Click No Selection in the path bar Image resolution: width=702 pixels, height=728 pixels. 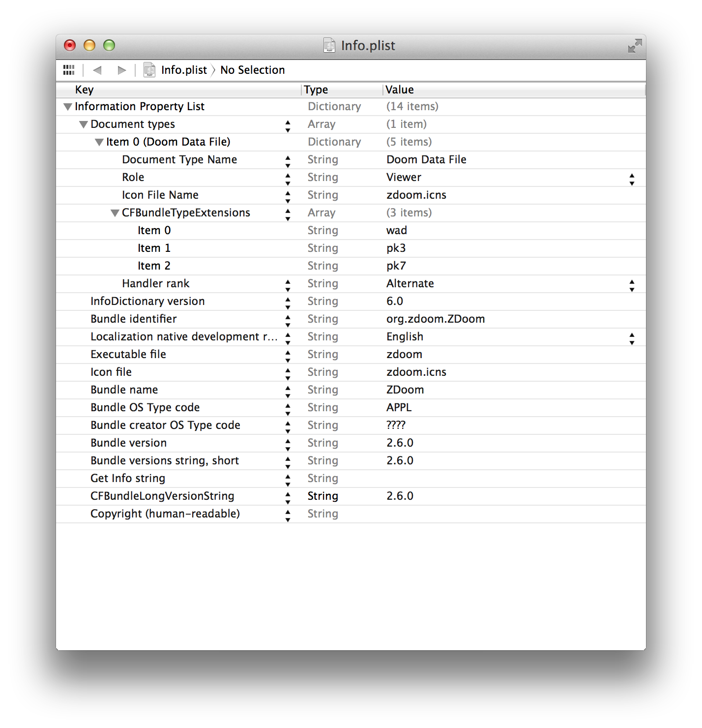pos(252,70)
